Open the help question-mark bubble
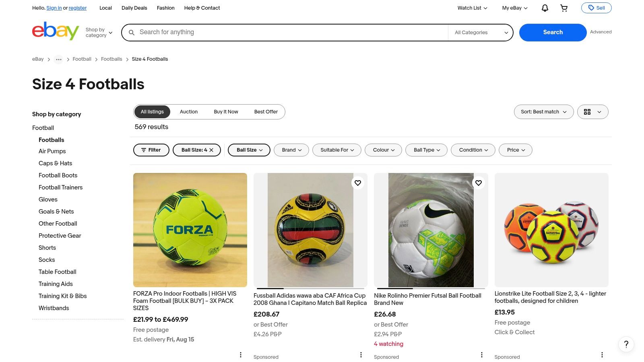 (x=626, y=345)
